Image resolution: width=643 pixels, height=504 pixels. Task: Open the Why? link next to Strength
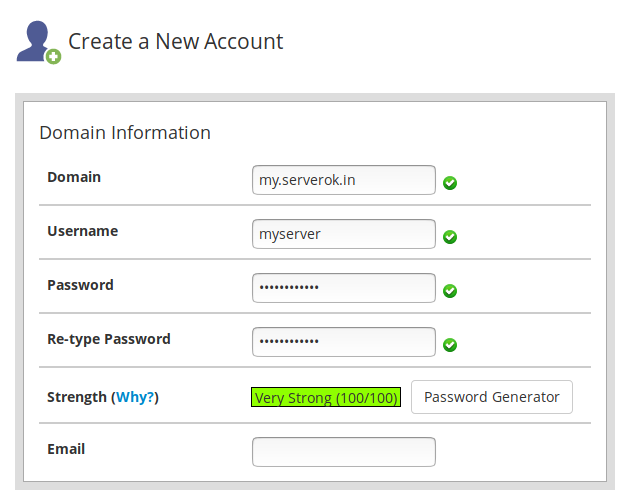(x=135, y=397)
